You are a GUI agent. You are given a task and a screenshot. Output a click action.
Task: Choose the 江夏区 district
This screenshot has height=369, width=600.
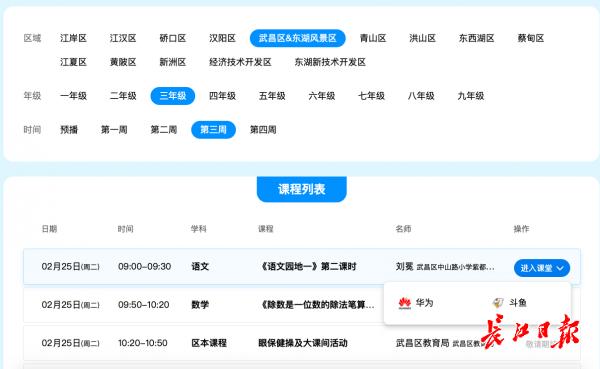(x=73, y=62)
